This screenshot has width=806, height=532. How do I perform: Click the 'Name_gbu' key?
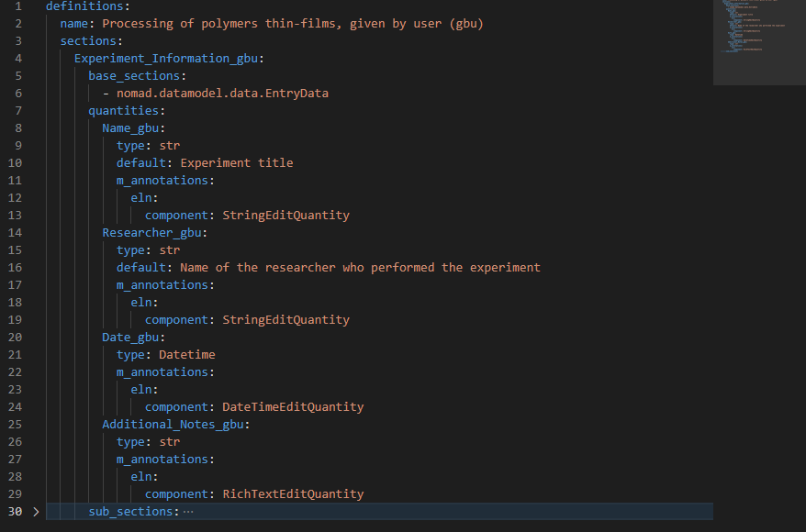pos(130,128)
